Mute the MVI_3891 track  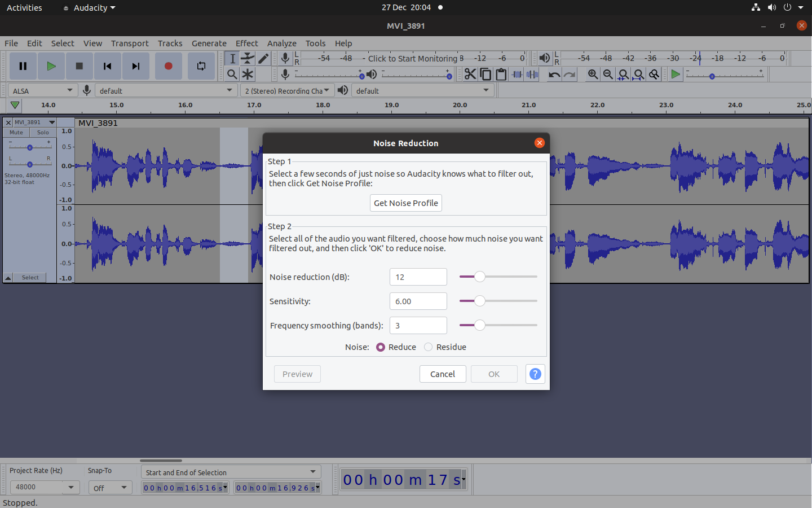[x=16, y=132]
